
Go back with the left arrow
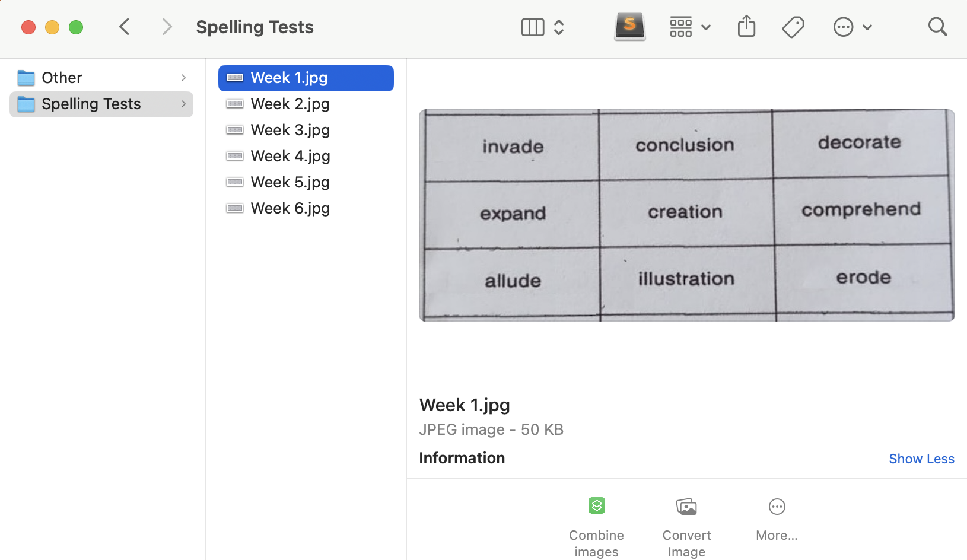(125, 27)
